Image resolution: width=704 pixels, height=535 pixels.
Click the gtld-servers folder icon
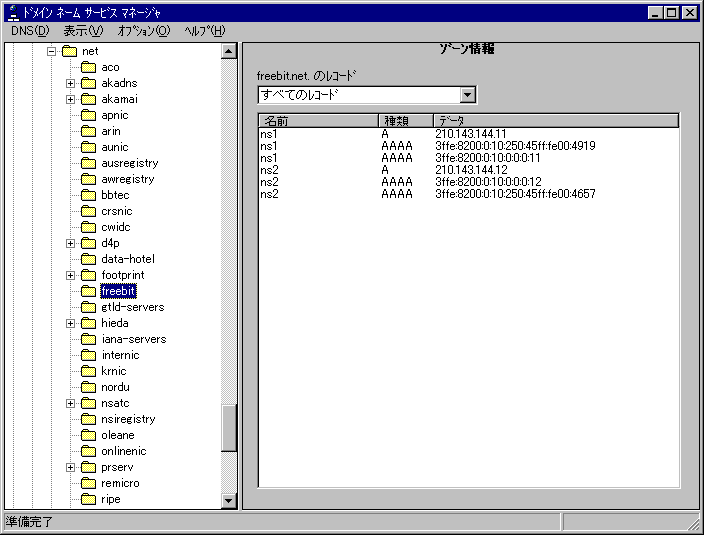(88, 307)
